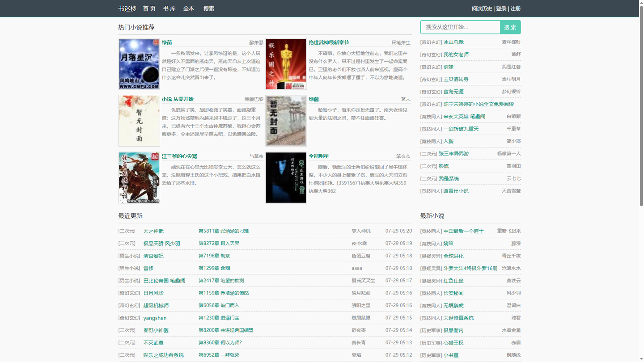Open 巴比伦帝国 笔趣阁 novel link

tap(164, 281)
